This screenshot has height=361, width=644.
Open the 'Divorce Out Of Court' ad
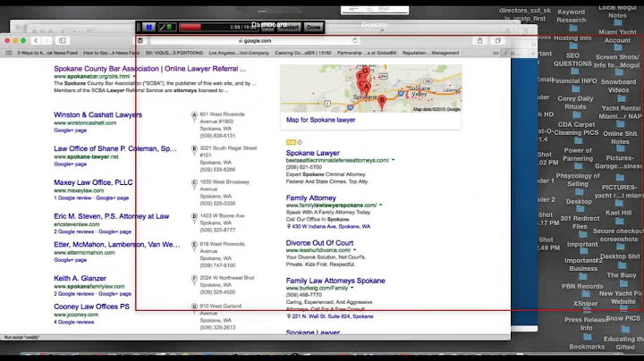point(319,243)
